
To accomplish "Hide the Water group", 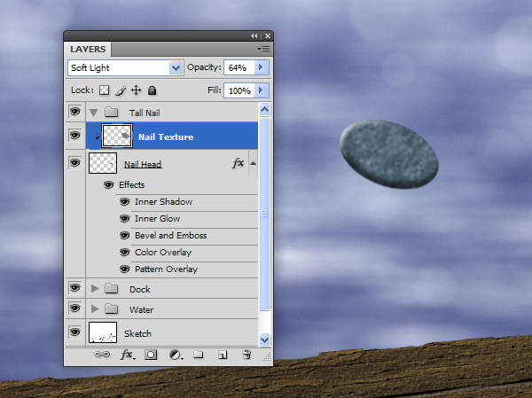I will click(75, 308).
